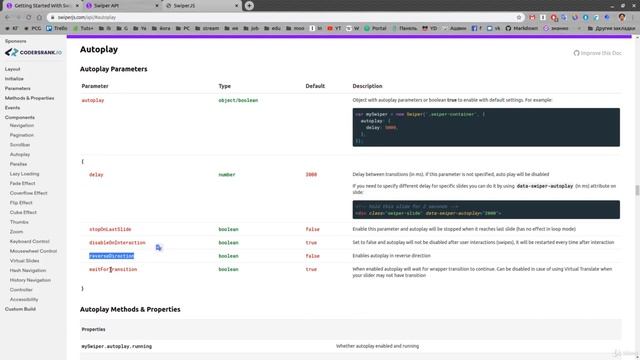Screen dimensions: 640x360
Task: Open the user profile avatar
Action: (x=622, y=17)
